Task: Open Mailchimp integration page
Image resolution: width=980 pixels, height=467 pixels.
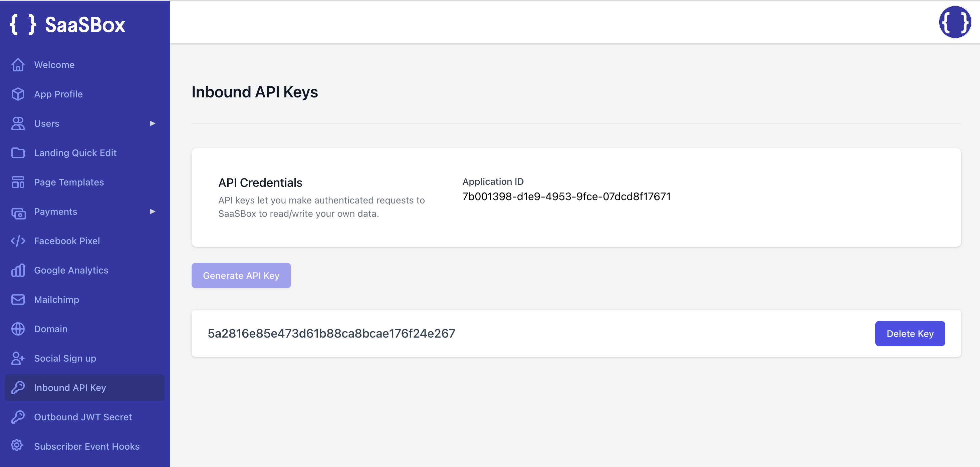Action: [x=84, y=299]
